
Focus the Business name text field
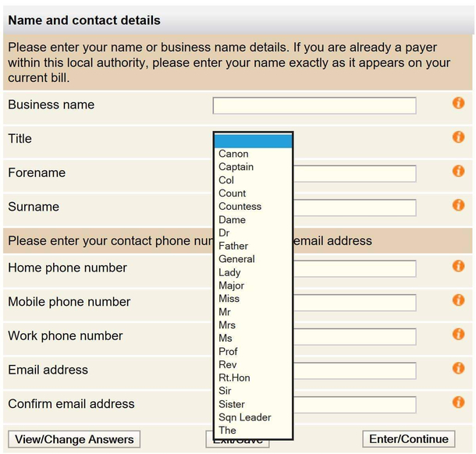tap(314, 105)
